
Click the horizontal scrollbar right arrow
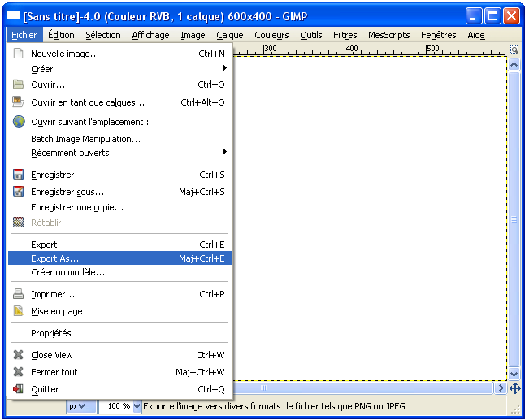coord(501,388)
